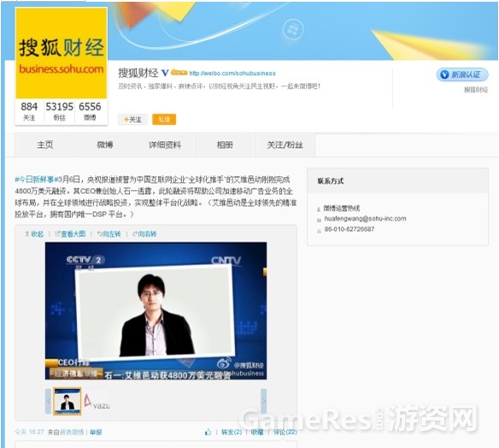This screenshot has height=448, width=499.
Task: Click the profile description under the name
Action: tap(219, 86)
